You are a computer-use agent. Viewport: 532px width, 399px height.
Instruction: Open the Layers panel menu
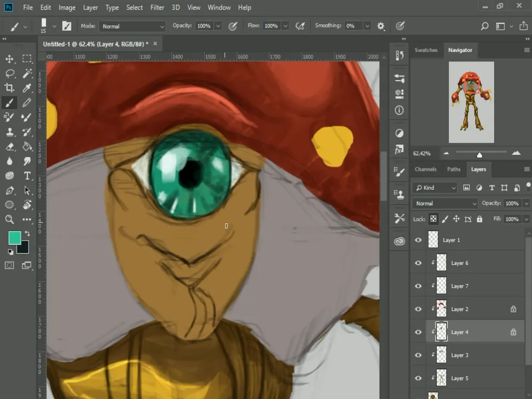(x=527, y=169)
